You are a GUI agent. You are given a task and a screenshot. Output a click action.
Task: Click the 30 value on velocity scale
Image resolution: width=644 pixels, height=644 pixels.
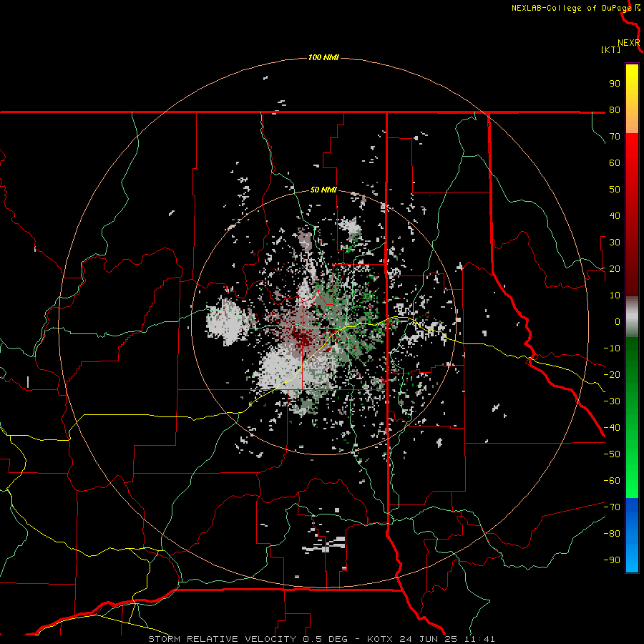tap(615, 243)
